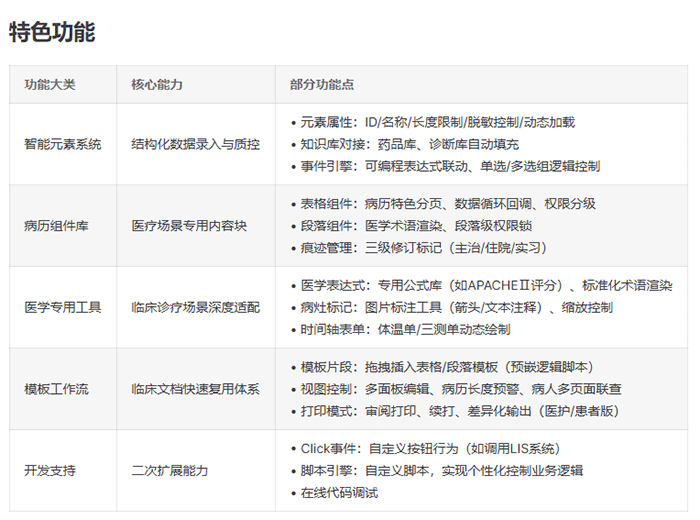This screenshot has width=700, height=520.
Task: Select the 病历组件库 category cell
Action: [x=56, y=226]
